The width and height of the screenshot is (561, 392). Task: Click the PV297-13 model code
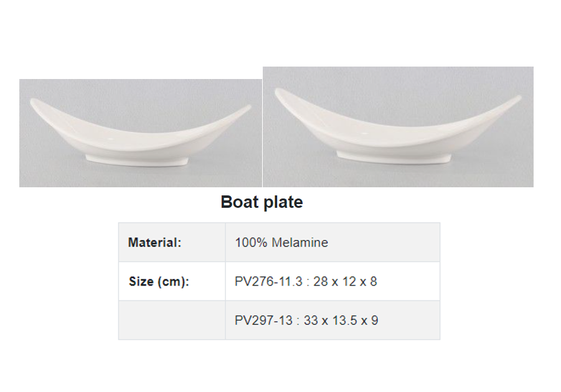(263, 320)
